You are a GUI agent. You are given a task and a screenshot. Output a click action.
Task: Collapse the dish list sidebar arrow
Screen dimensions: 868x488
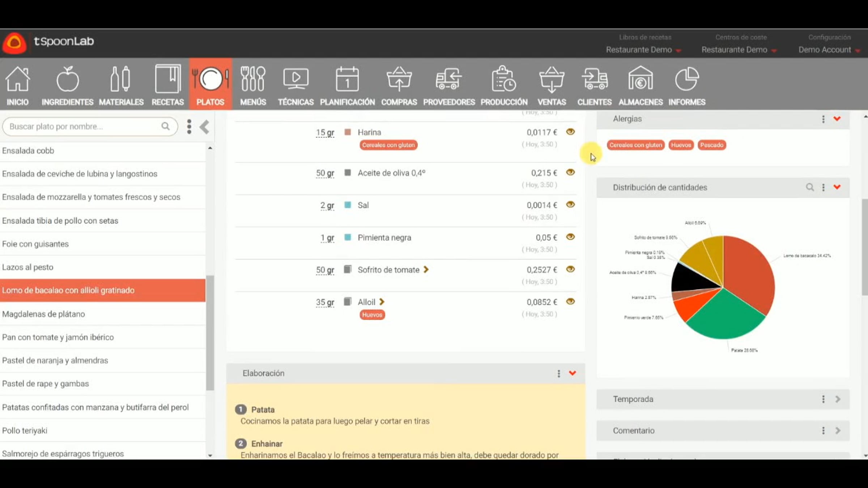[204, 127]
